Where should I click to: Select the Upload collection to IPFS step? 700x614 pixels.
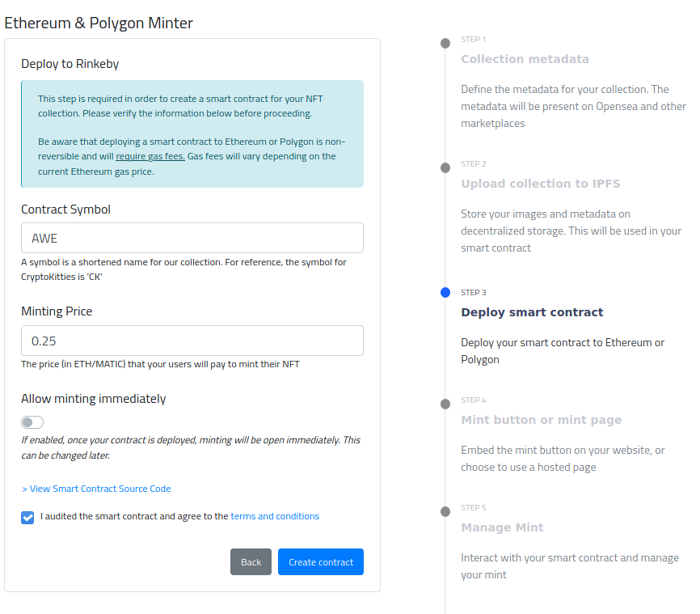point(540,184)
